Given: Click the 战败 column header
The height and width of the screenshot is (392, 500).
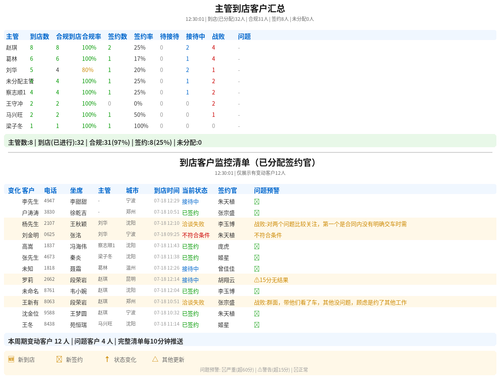Looking at the screenshot, I should tap(218, 36).
